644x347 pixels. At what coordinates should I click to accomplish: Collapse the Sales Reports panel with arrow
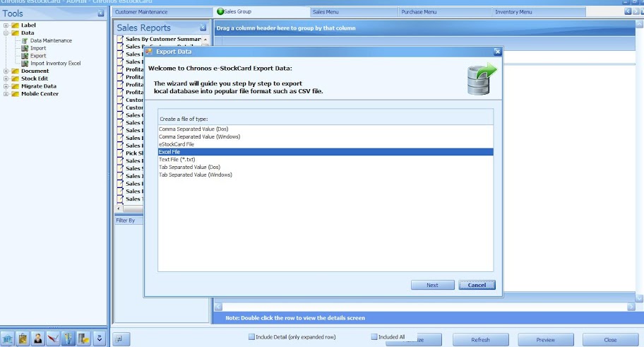coord(203,28)
